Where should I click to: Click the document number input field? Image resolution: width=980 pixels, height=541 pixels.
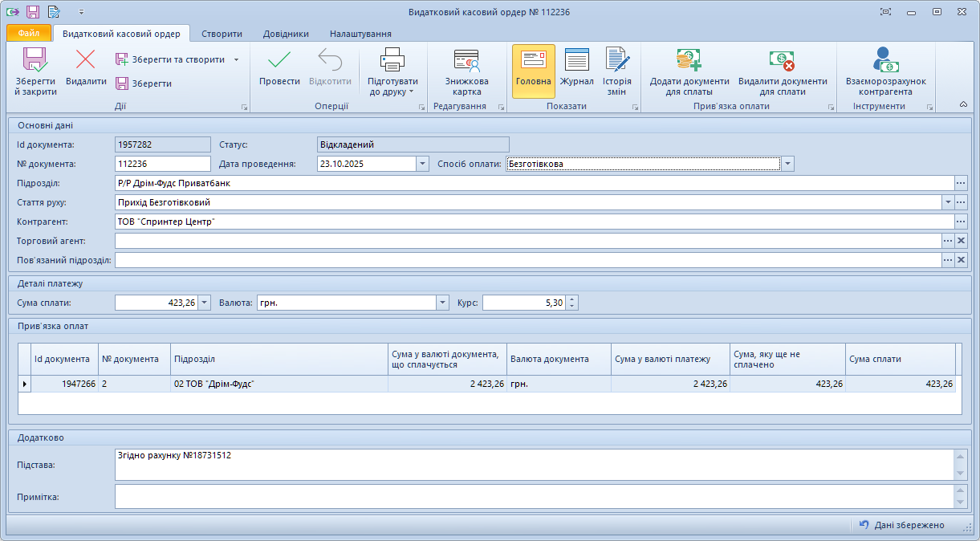[x=162, y=164]
